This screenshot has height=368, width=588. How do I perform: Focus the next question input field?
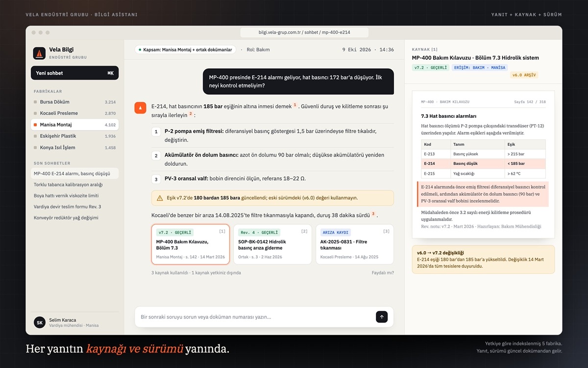[255, 317]
